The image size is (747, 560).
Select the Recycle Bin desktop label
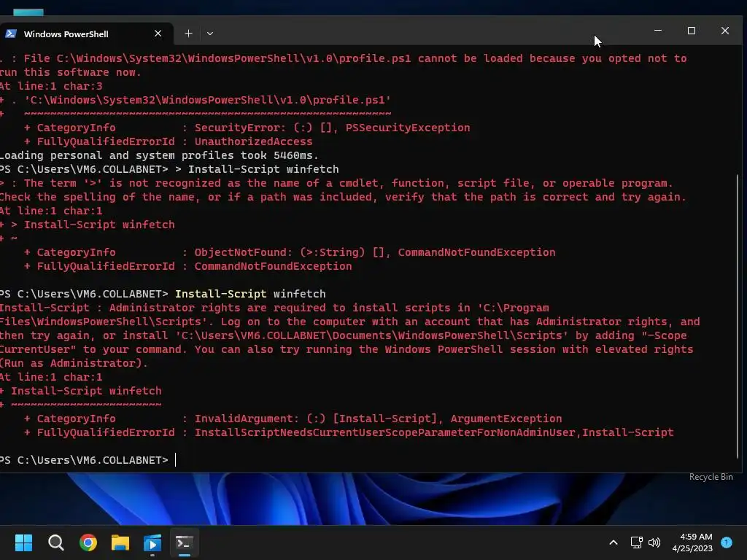(711, 477)
